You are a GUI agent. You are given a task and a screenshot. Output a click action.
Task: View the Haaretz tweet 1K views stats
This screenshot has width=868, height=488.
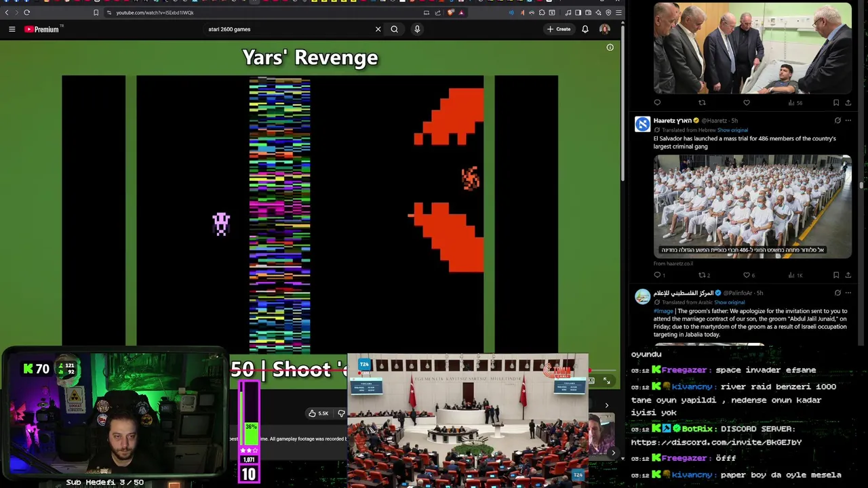click(795, 275)
